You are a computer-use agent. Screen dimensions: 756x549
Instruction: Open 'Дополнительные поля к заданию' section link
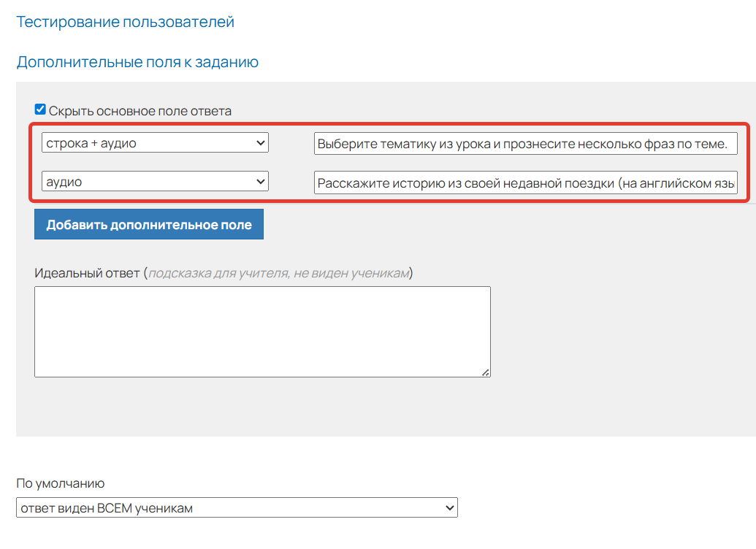[137, 62]
